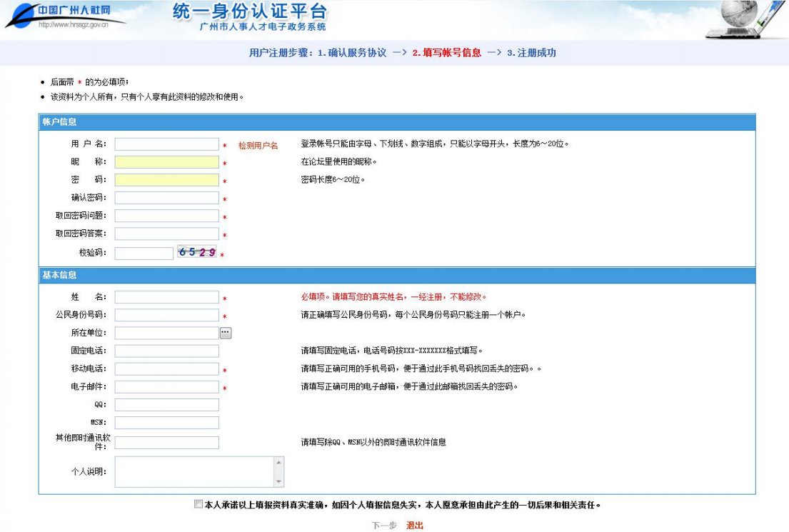This screenshot has width=789, height=532.
Task: Click the 电子邮件 input field
Action: pos(166,386)
